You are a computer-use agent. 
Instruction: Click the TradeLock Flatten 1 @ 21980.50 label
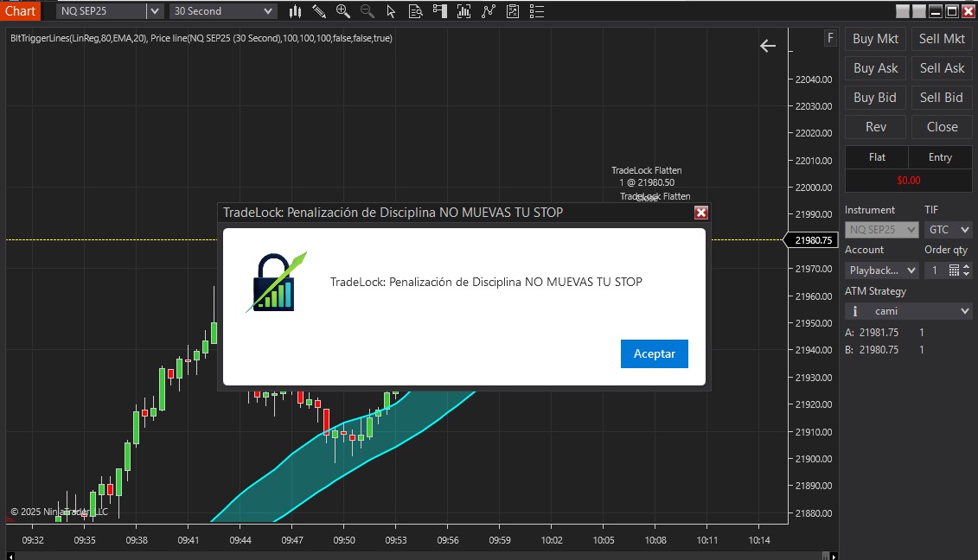click(x=646, y=176)
